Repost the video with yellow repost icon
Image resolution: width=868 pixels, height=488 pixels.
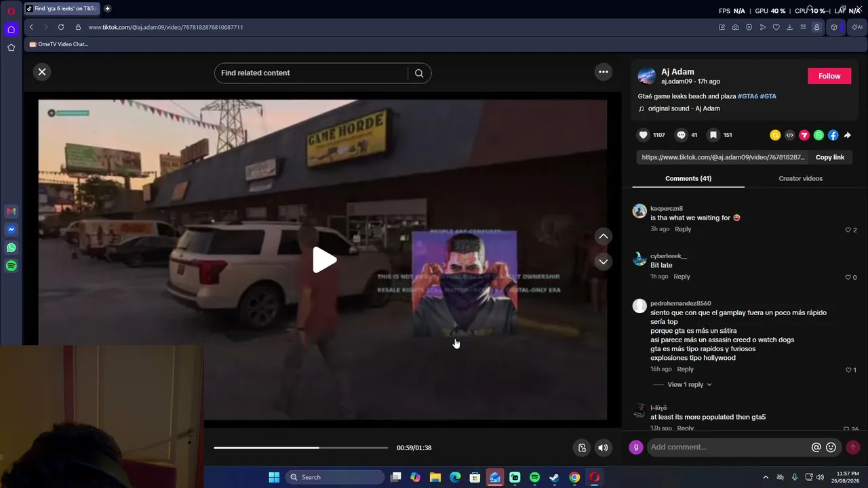click(775, 135)
